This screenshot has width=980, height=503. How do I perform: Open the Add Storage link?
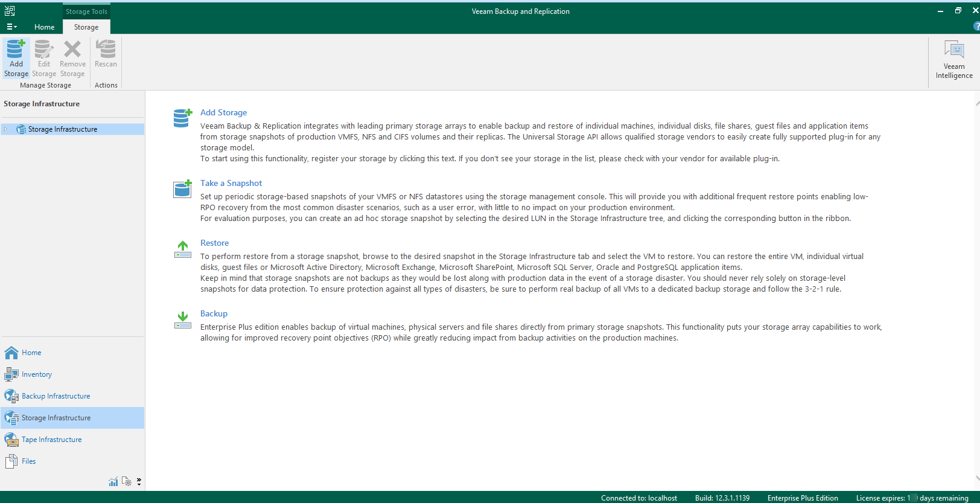point(223,112)
